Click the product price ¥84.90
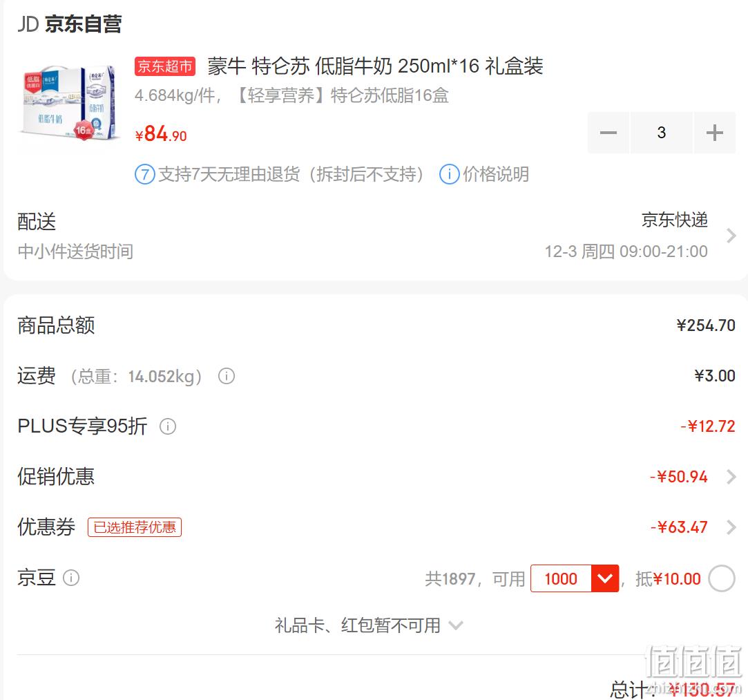This screenshot has width=748, height=700. tap(161, 133)
